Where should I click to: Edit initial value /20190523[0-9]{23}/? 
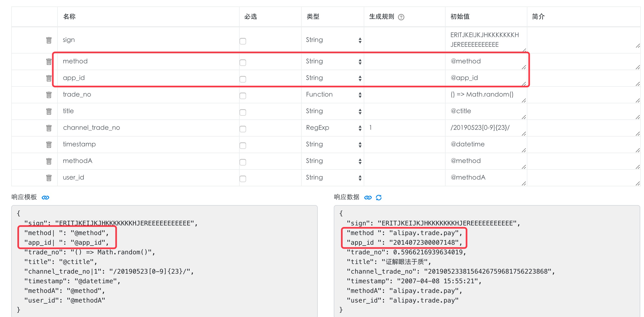486,128
